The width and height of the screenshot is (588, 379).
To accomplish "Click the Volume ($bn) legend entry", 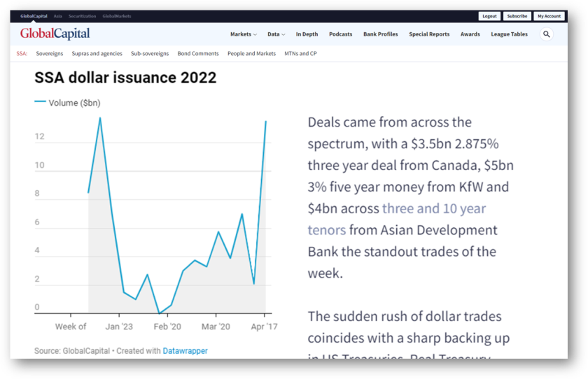I will (x=67, y=103).
